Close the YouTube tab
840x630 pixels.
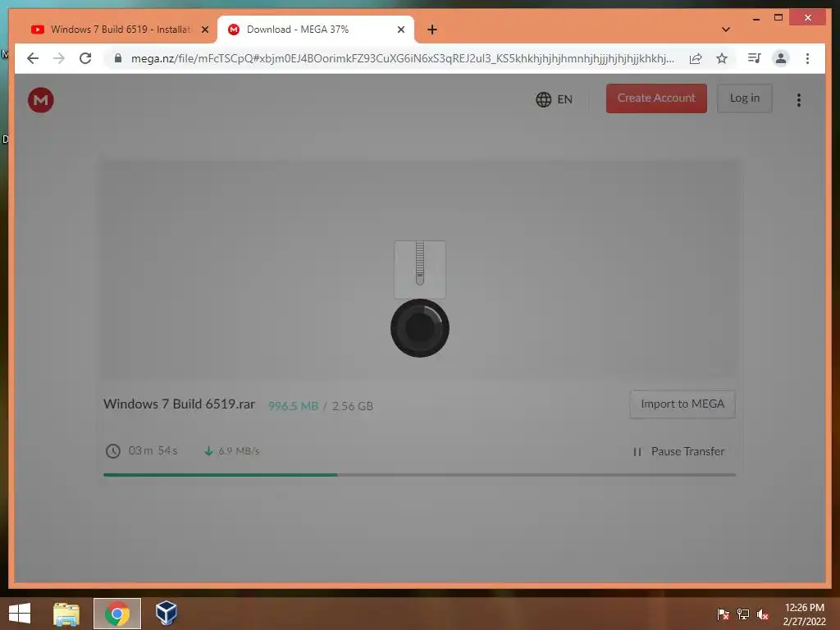pos(204,30)
